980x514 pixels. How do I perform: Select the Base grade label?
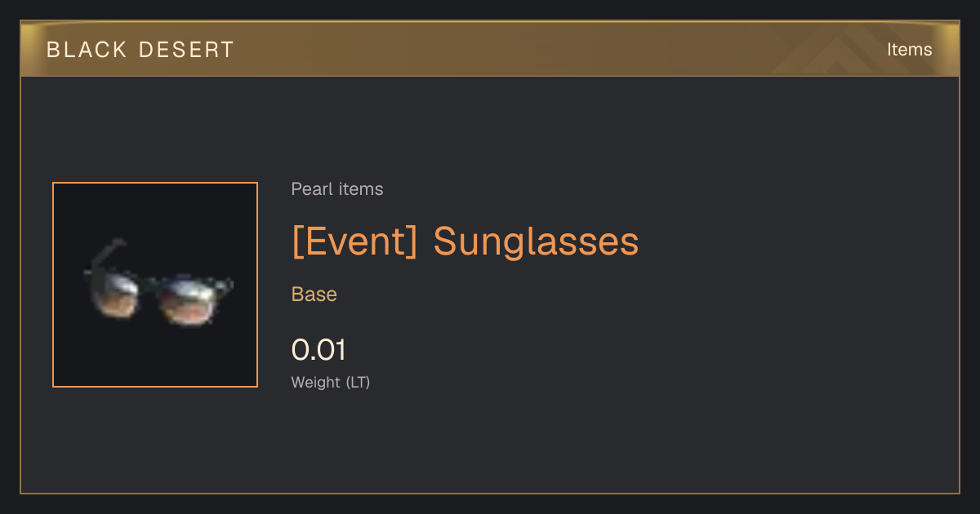pos(314,295)
